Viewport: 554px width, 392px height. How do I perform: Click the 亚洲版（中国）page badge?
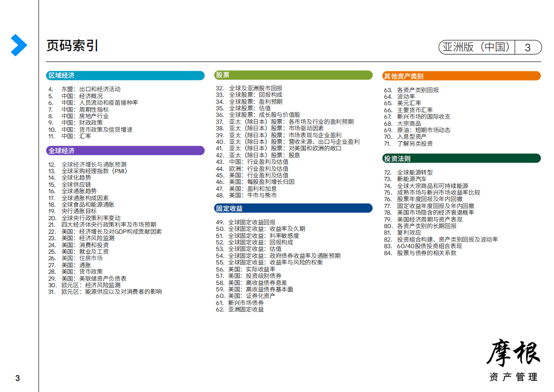tap(490, 47)
